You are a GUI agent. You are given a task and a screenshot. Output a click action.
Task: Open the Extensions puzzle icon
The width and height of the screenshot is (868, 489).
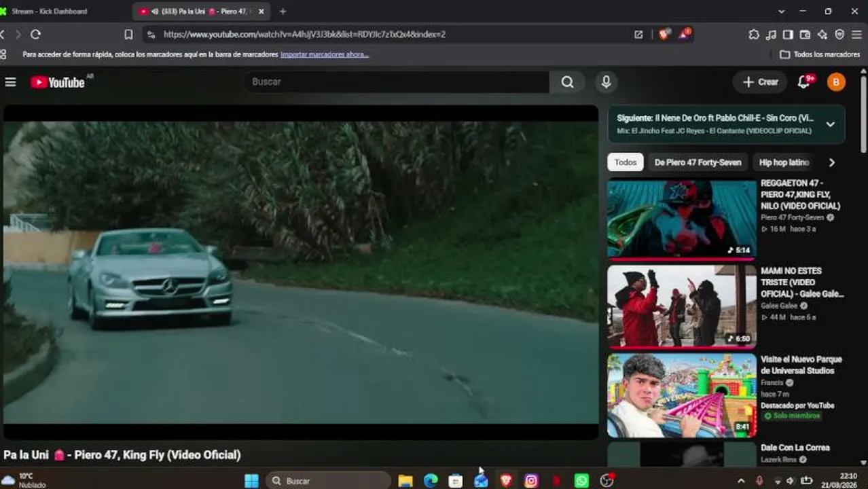[754, 35]
